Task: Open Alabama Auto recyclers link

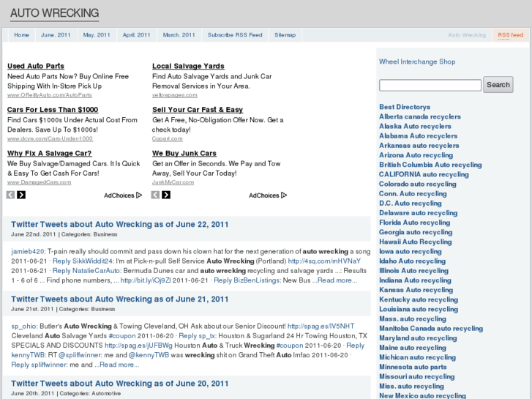Action: [x=418, y=136]
